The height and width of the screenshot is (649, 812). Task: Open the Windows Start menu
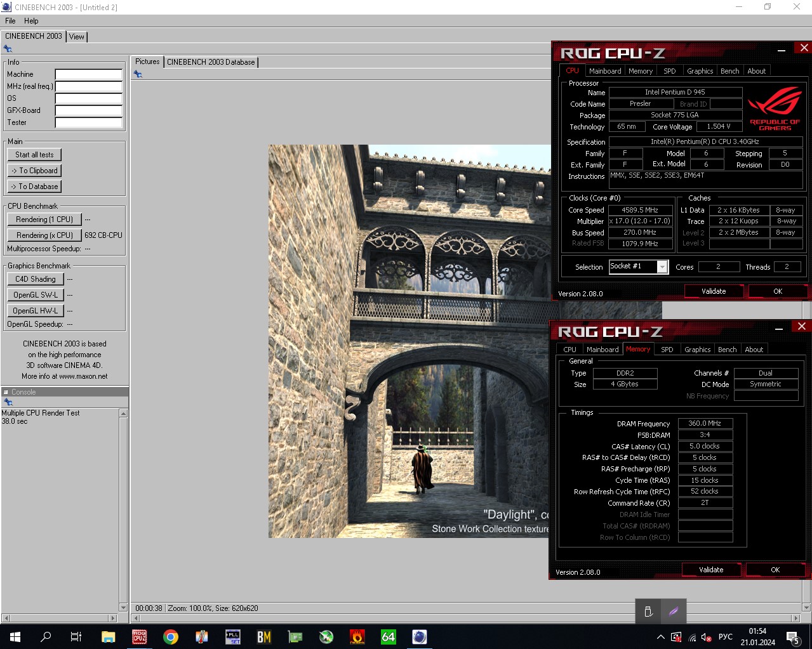pos(15,636)
